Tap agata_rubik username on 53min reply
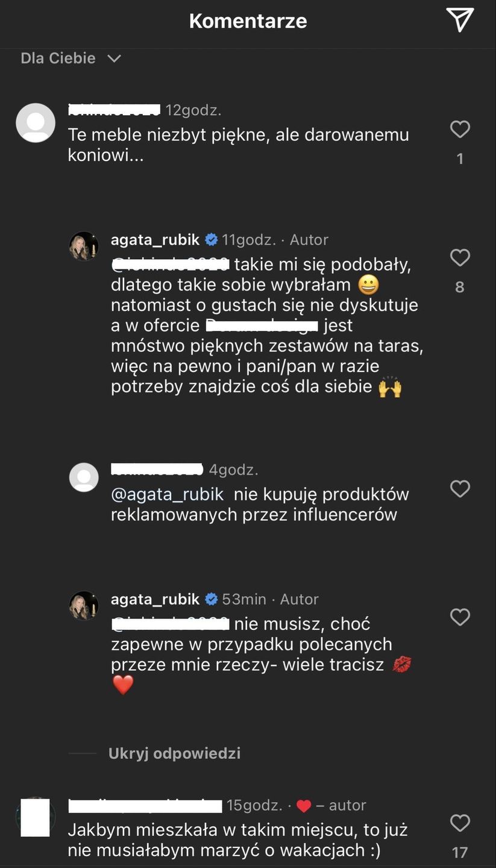Viewport: 496px width, 868px height. coord(155,599)
